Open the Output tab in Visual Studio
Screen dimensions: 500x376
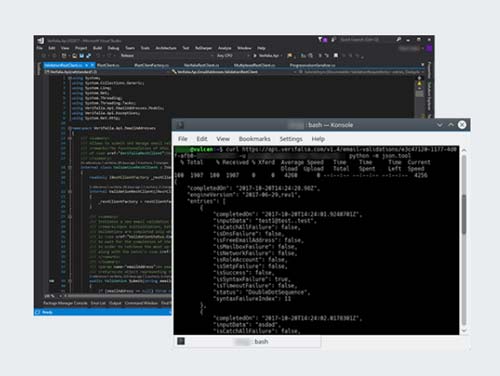point(115,303)
